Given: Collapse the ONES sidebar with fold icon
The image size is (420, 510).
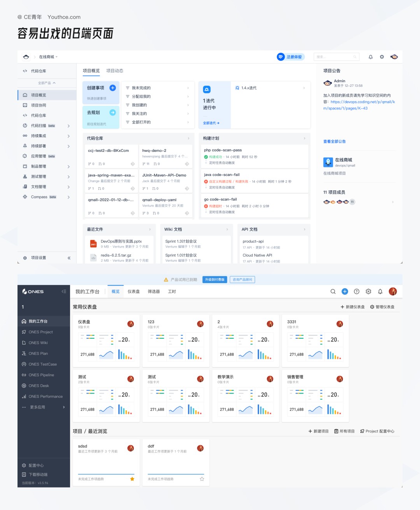Looking at the screenshot, I should 64,291.
